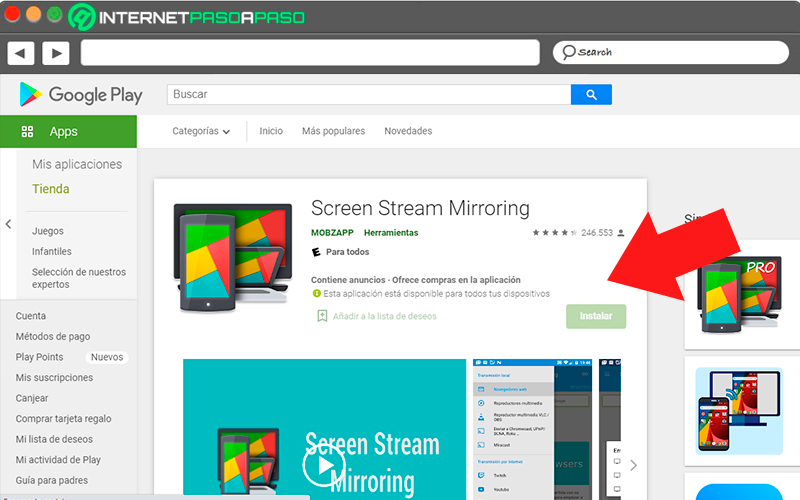Open Guía para padres
The width and height of the screenshot is (800, 500).
52,480
